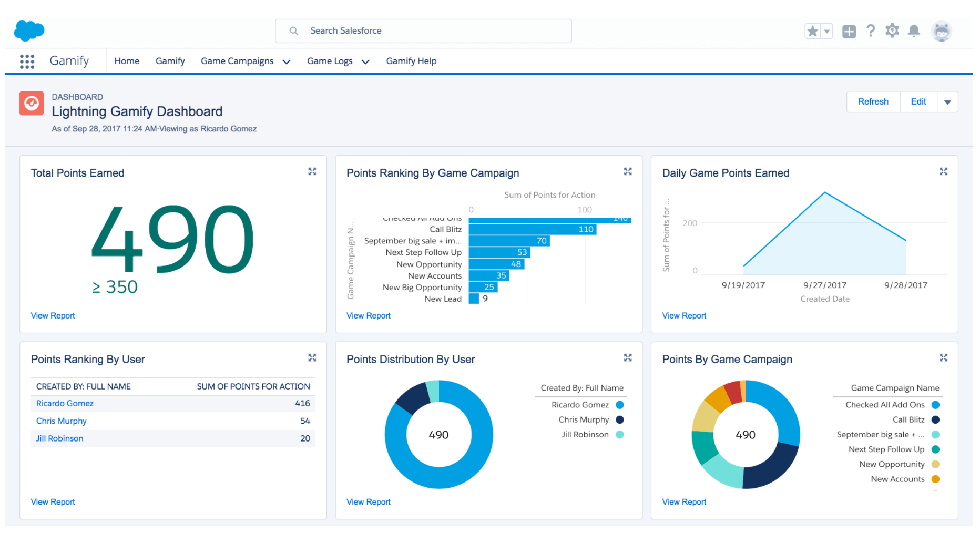Click the September big sale bar showing 70
Image resolution: width=980 pixels, height=533 pixels.
tap(509, 241)
